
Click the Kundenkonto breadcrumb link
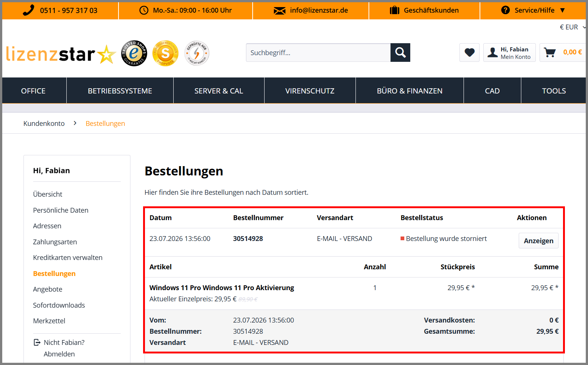(44, 123)
